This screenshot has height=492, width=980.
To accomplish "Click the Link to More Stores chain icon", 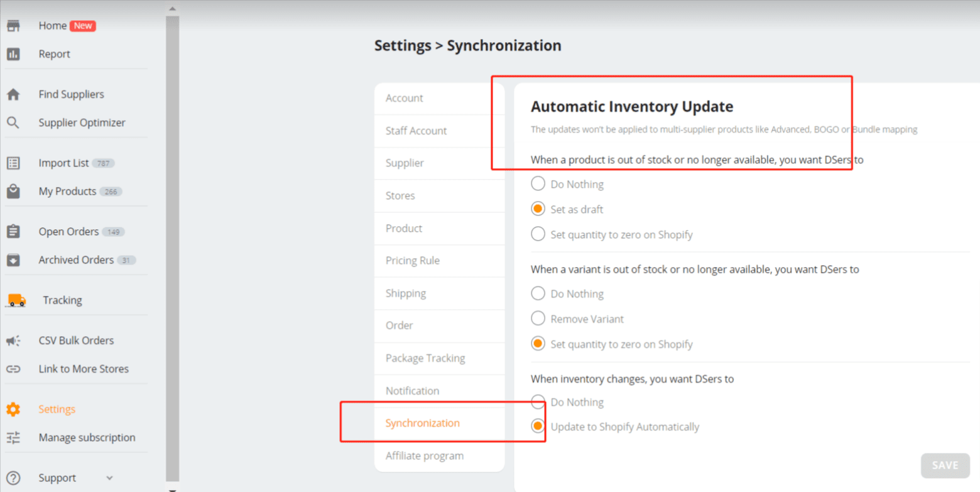I will pyautogui.click(x=13, y=369).
